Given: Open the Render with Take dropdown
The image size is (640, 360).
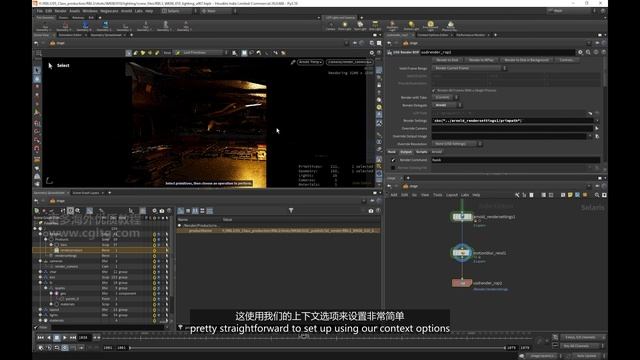Looking at the screenshot, I should (x=445, y=97).
